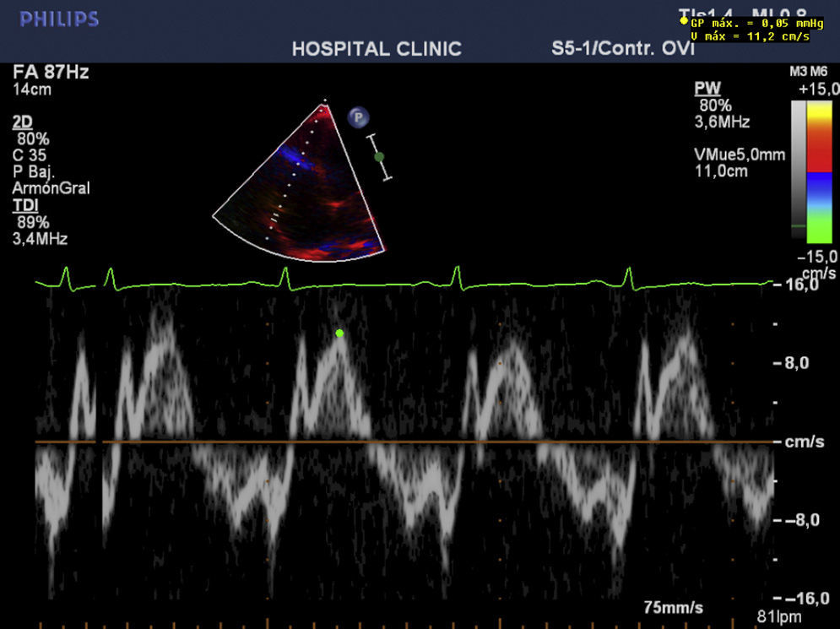
Task: Click the blue P orientation marker
Action: tap(358, 117)
